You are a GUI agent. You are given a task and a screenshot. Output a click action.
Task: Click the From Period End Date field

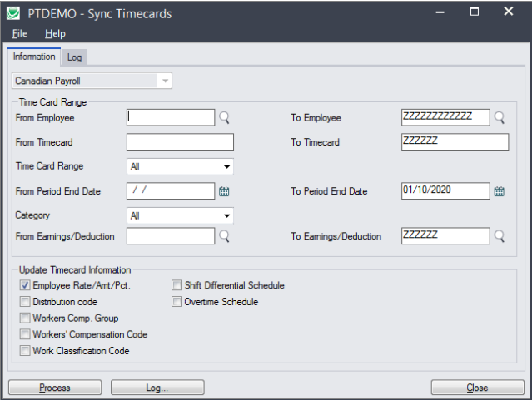point(171,190)
